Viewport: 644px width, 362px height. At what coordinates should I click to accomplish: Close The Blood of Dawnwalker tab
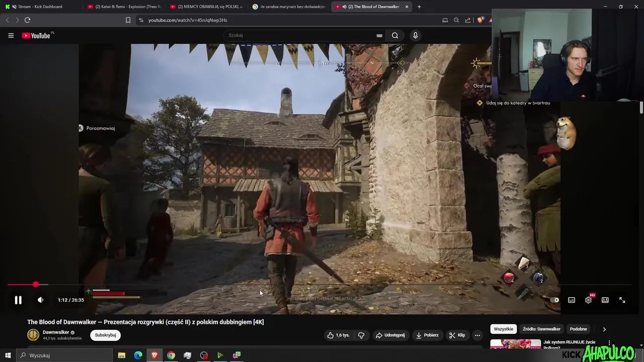(x=407, y=7)
